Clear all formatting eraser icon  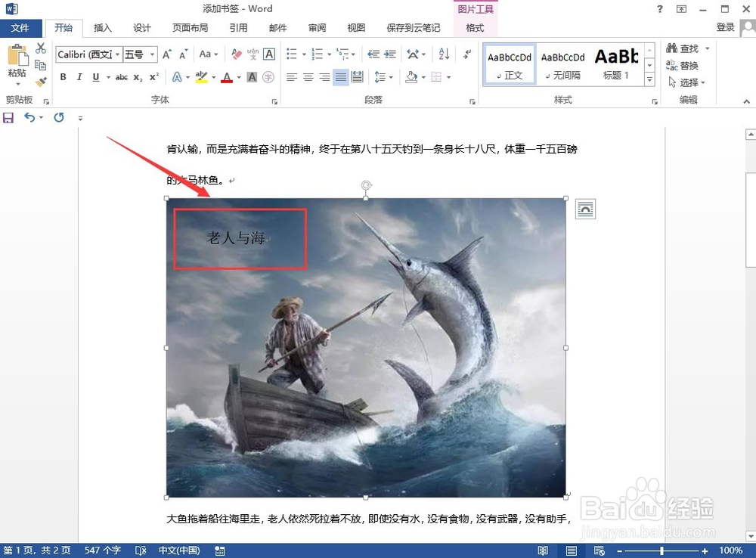coord(236,54)
